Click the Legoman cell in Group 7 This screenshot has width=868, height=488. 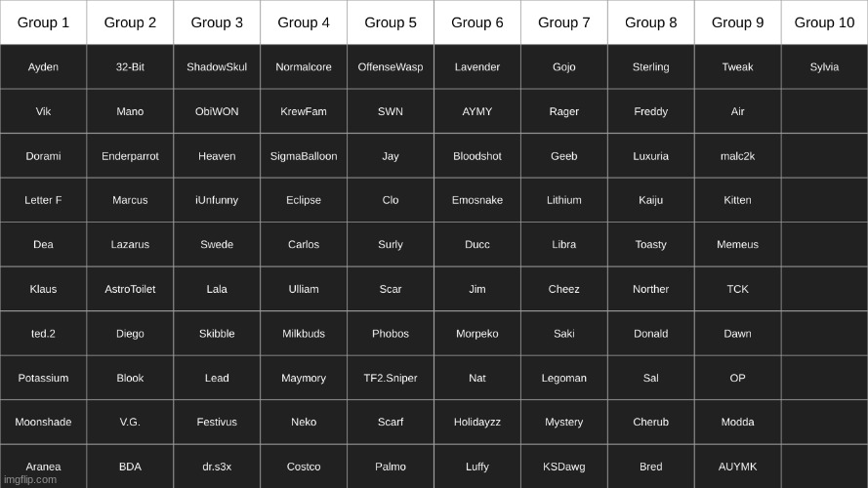coord(564,378)
